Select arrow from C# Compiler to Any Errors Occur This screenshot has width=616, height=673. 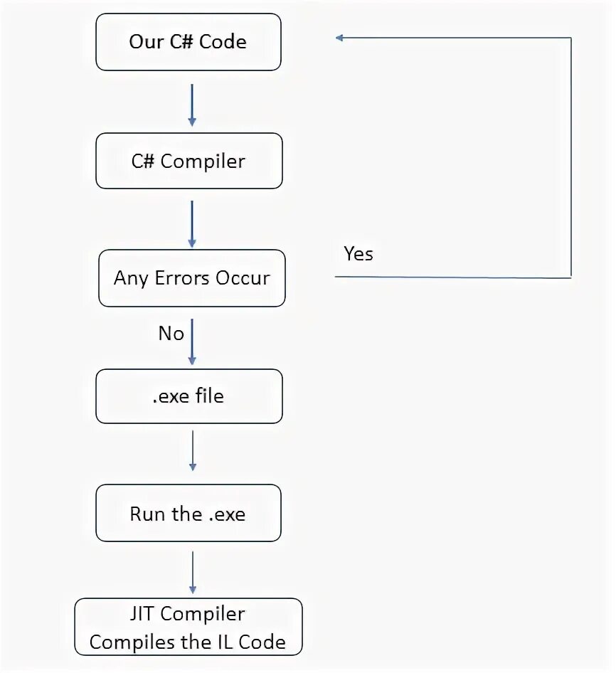tap(191, 223)
